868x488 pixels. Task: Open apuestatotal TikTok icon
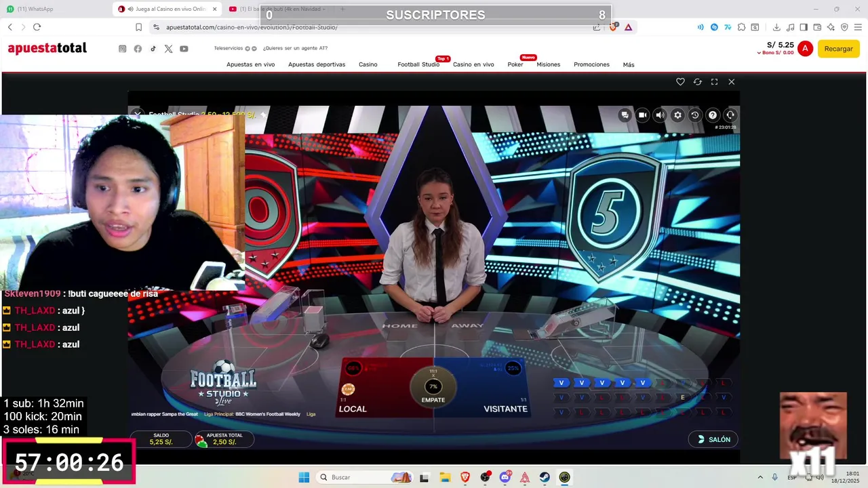pyautogui.click(x=153, y=49)
